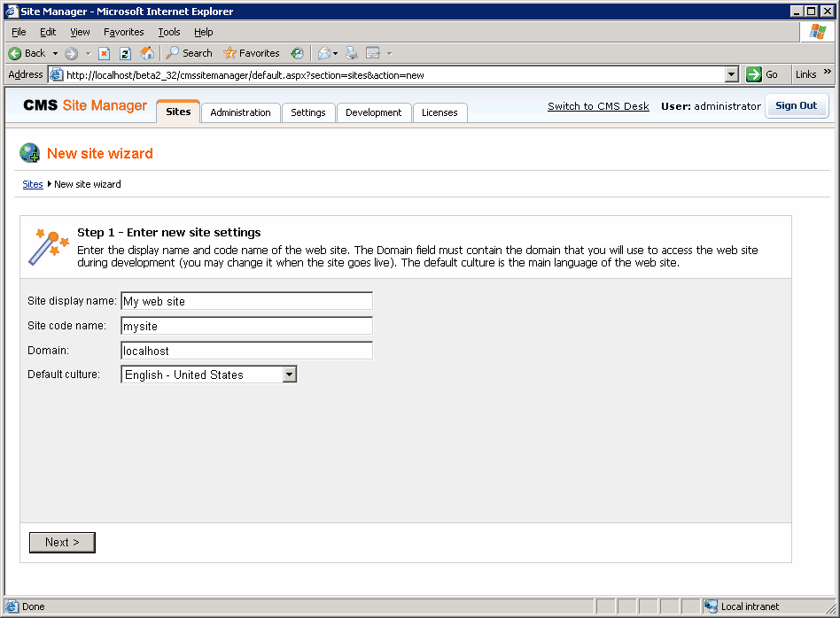The image size is (840, 618).
Task: Go to the Home page icon
Action: (147, 53)
